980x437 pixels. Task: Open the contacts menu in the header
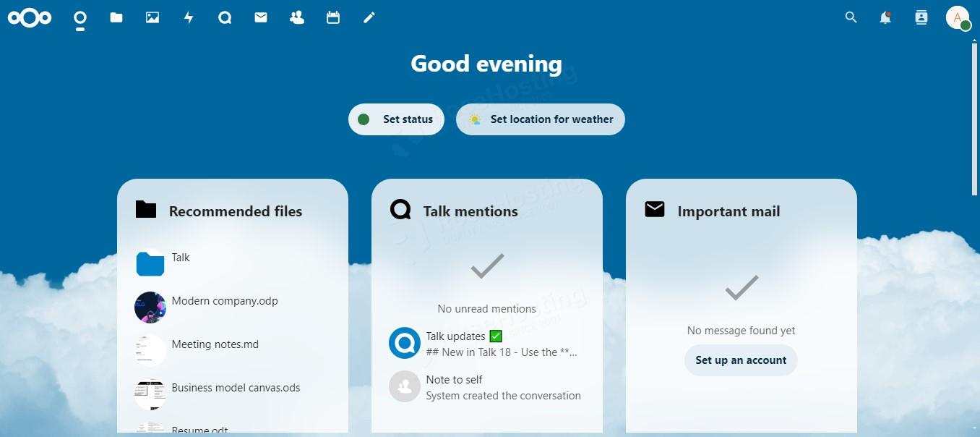921,17
